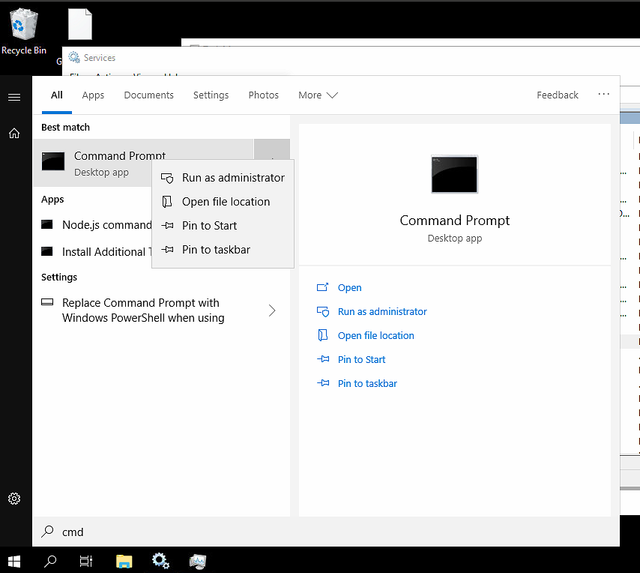640x573 pixels.
Task: Open the monitor app icon in taskbar
Action: click(x=198, y=562)
